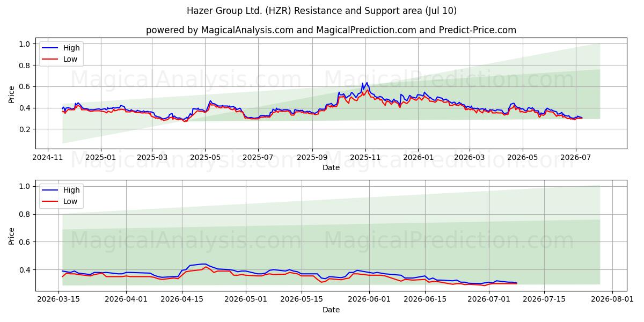Click the '2026-03' x-axis tick label
The image size is (644, 322).
tap(470, 157)
